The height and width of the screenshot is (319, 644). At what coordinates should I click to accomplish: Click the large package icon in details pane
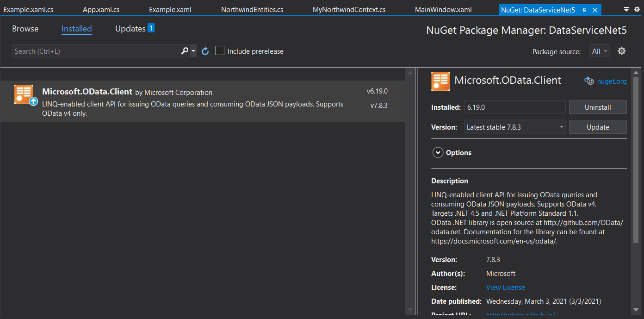point(440,81)
